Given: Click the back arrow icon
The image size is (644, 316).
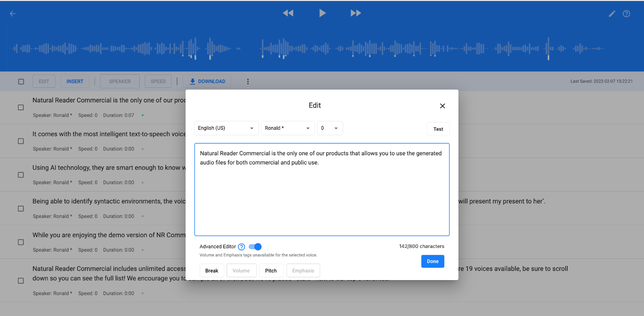Looking at the screenshot, I should (x=12, y=14).
